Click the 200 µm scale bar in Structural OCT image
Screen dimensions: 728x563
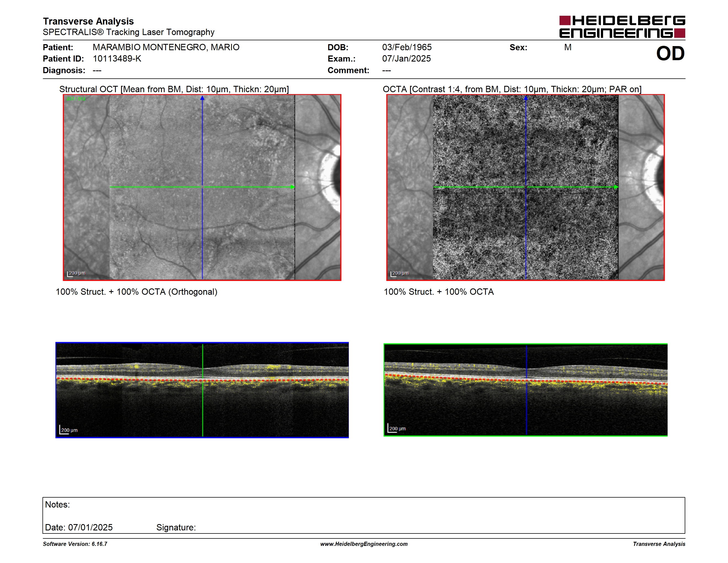pyautogui.click(x=76, y=273)
